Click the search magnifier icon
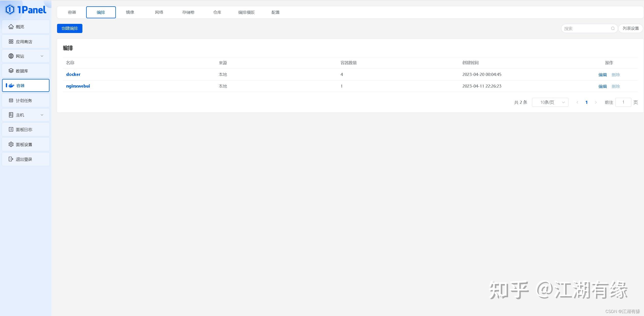This screenshot has width=644, height=316. pyautogui.click(x=613, y=28)
